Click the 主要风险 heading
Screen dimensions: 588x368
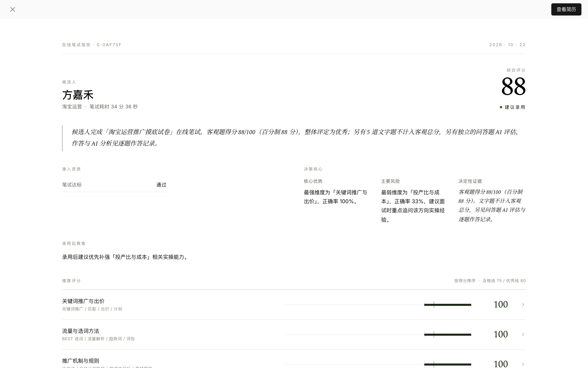coord(390,181)
